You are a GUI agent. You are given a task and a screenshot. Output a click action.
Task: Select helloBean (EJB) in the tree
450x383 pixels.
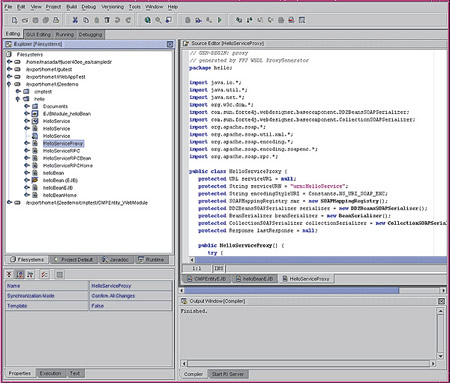60,180
